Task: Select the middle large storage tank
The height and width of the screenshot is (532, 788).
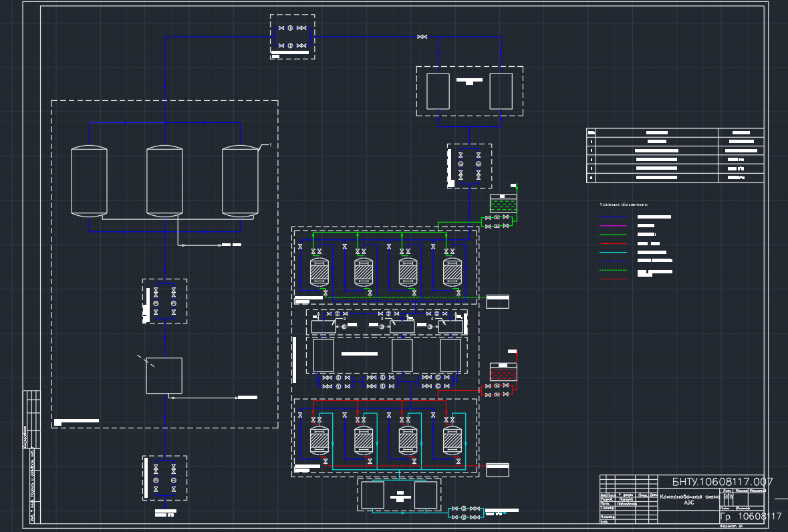Action: pyautogui.click(x=164, y=181)
